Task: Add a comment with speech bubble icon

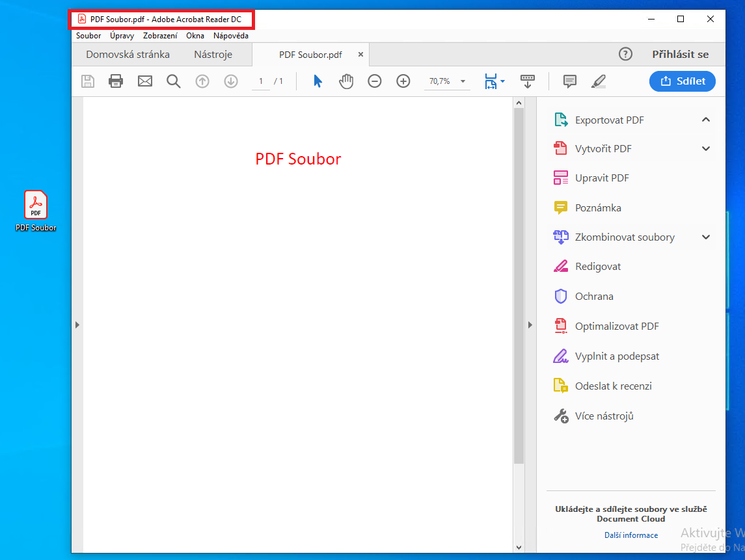Action: (570, 81)
